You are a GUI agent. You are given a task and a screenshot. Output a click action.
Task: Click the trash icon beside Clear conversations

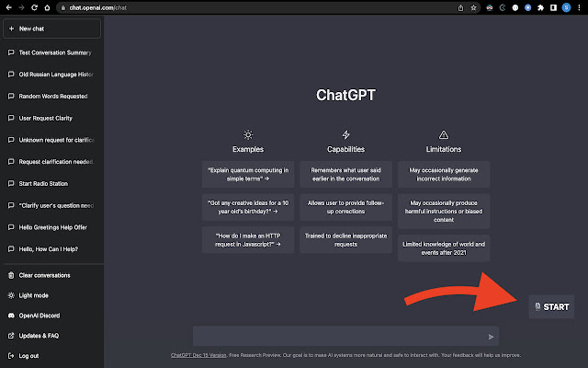(x=10, y=275)
